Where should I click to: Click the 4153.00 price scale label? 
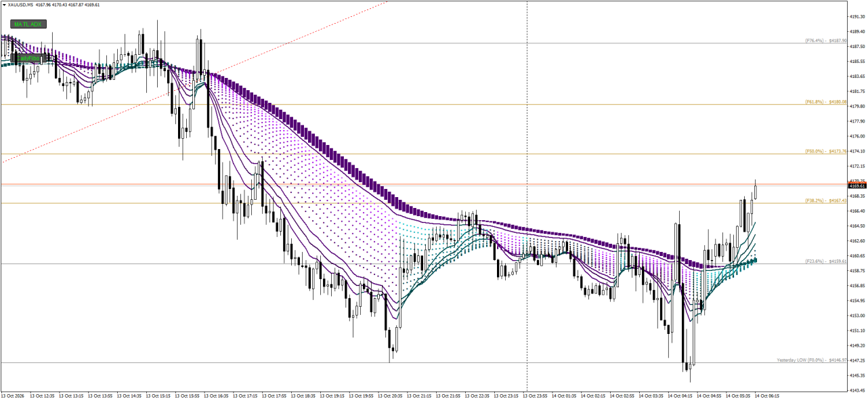pos(858,315)
